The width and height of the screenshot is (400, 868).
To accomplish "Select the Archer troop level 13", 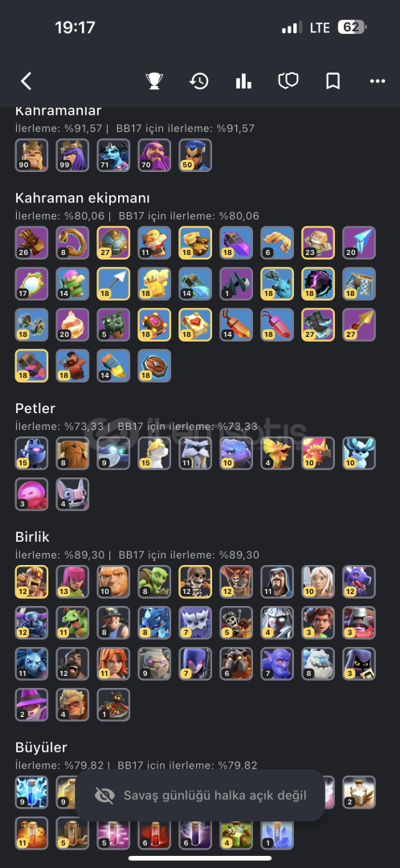I will tap(72, 582).
